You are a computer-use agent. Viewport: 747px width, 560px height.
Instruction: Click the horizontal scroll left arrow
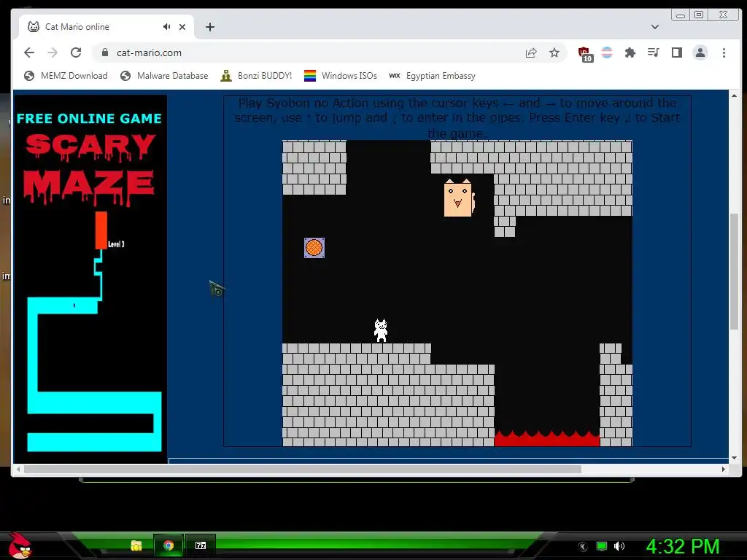coord(18,469)
